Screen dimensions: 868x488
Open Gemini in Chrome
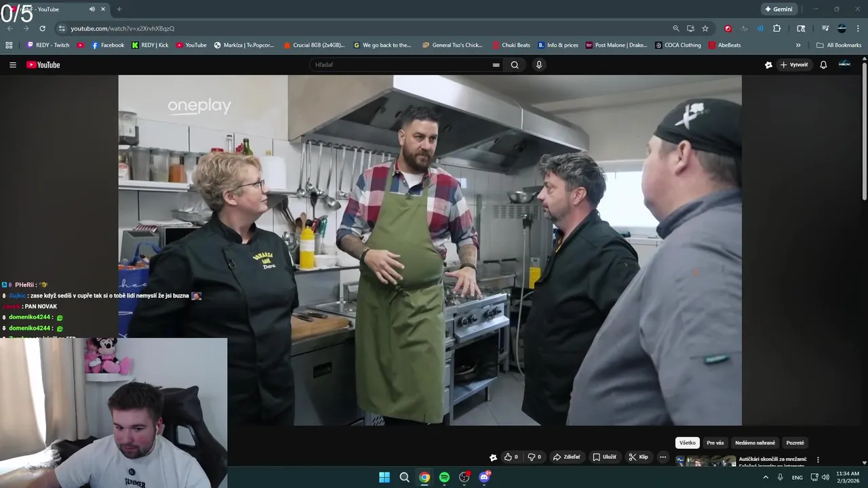[x=778, y=9]
